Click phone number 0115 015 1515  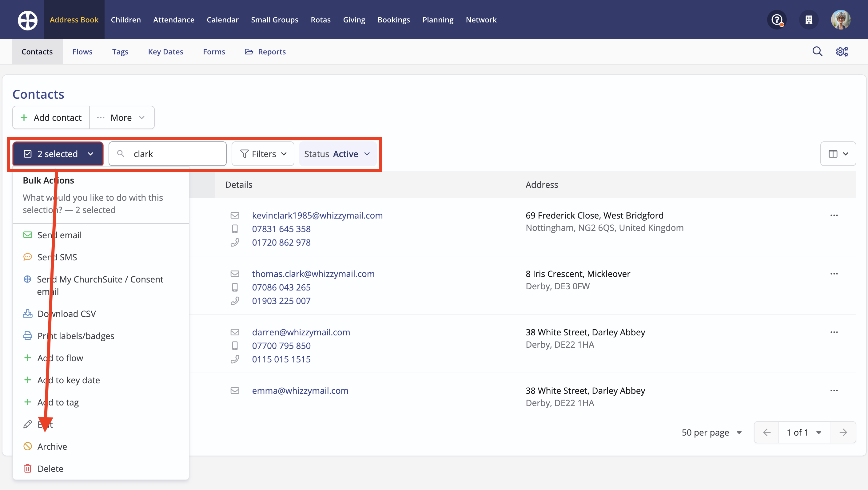(281, 359)
